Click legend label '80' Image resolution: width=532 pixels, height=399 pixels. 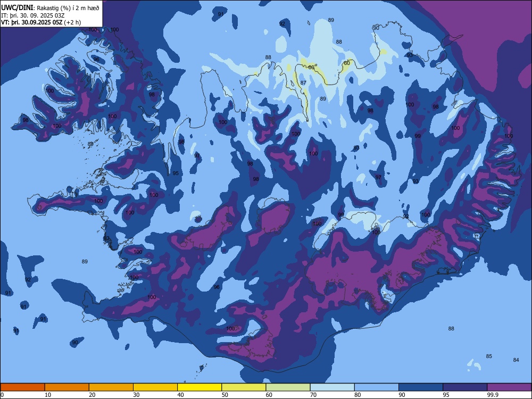click(x=358, y=395)
